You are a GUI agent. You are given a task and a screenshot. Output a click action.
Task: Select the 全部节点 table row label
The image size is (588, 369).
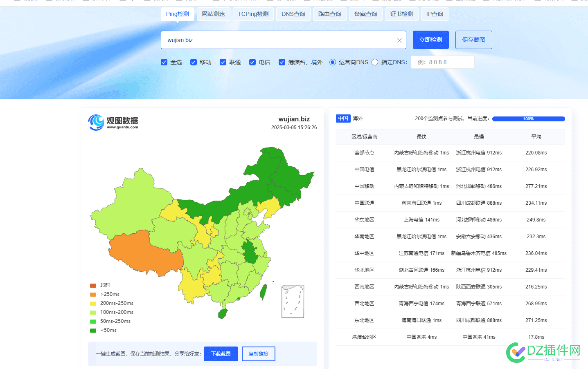[x=364, y=153]
